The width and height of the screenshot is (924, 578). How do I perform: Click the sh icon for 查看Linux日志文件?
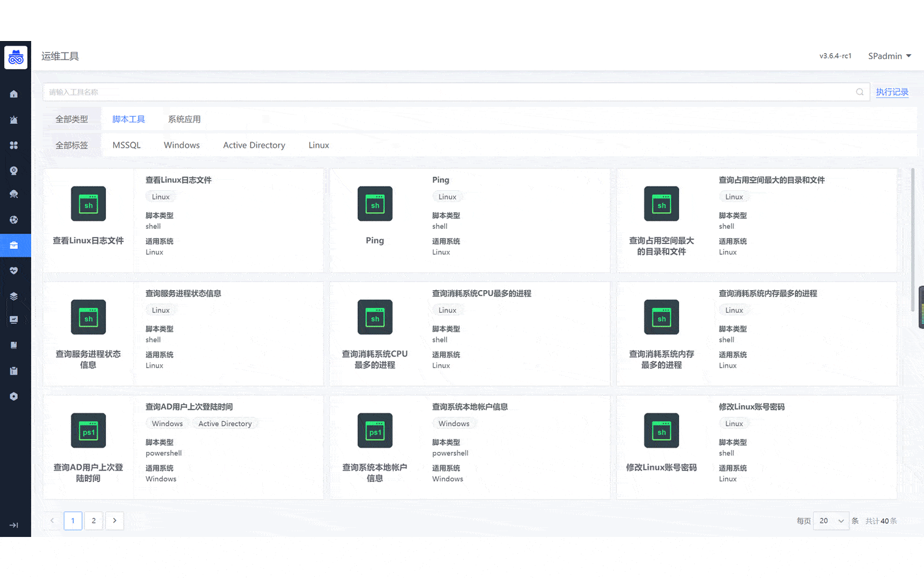tap(88, 203)
